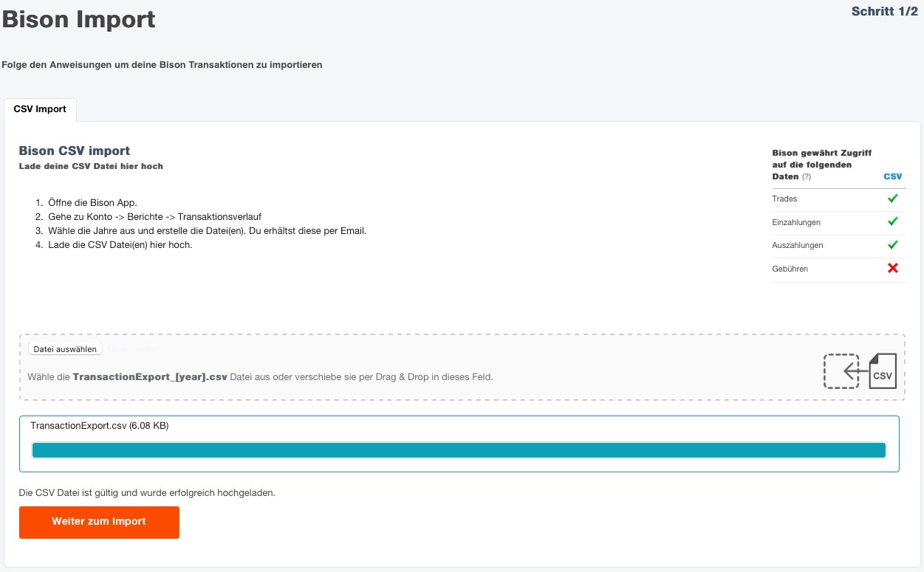Click instruction 'Lade die CSV Datei(en) hier hoch.'

click(x=120, y=244)
